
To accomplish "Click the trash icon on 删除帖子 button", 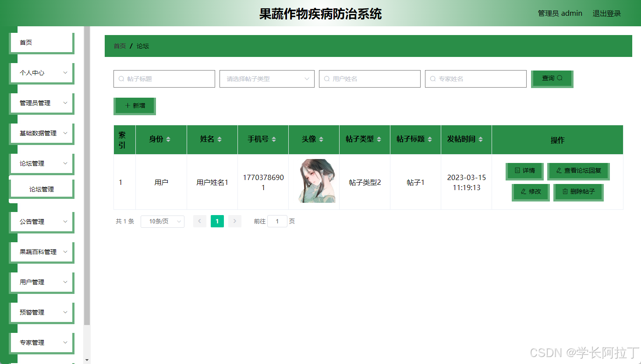I will [x=565, y=192].
